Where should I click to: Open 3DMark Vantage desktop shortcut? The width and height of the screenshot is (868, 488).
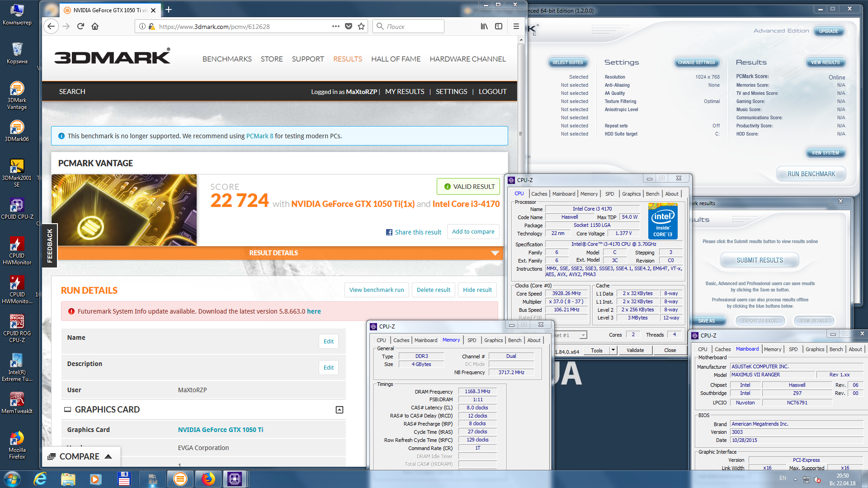[17, 95]
